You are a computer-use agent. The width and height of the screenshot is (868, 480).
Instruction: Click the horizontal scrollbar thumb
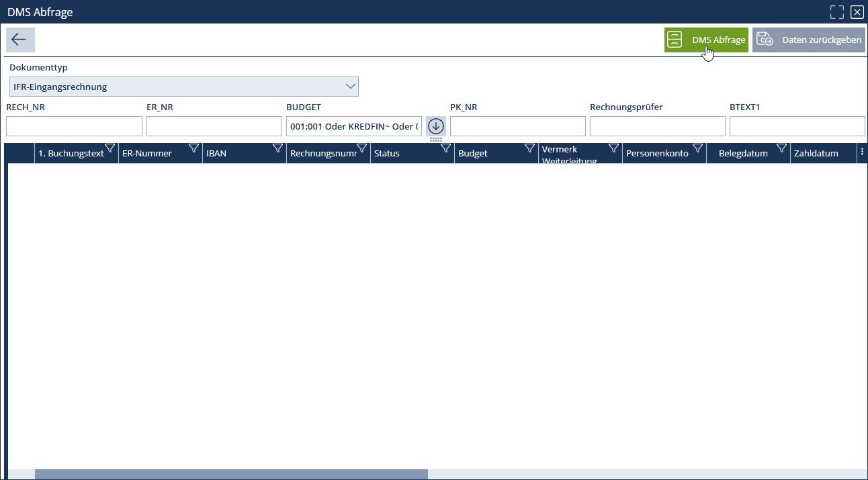[231, 475]
